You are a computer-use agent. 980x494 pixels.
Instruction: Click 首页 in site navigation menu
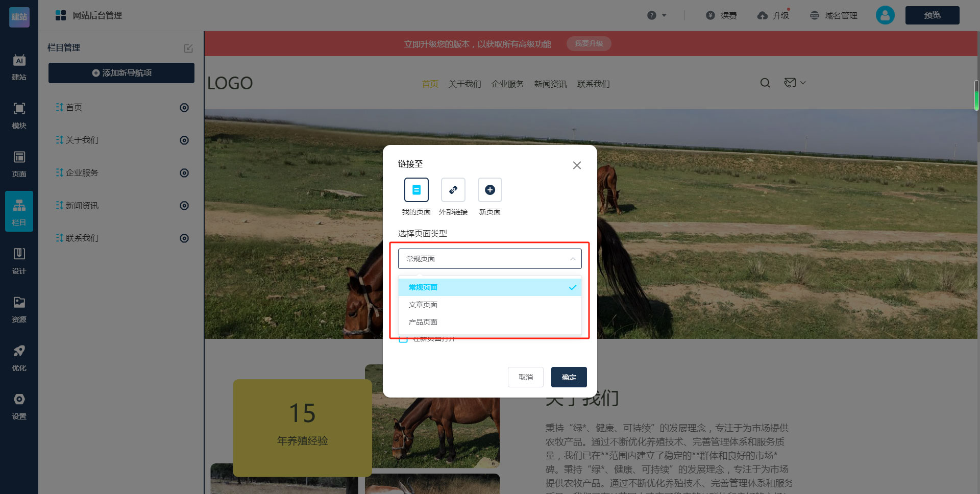point(430,84)
